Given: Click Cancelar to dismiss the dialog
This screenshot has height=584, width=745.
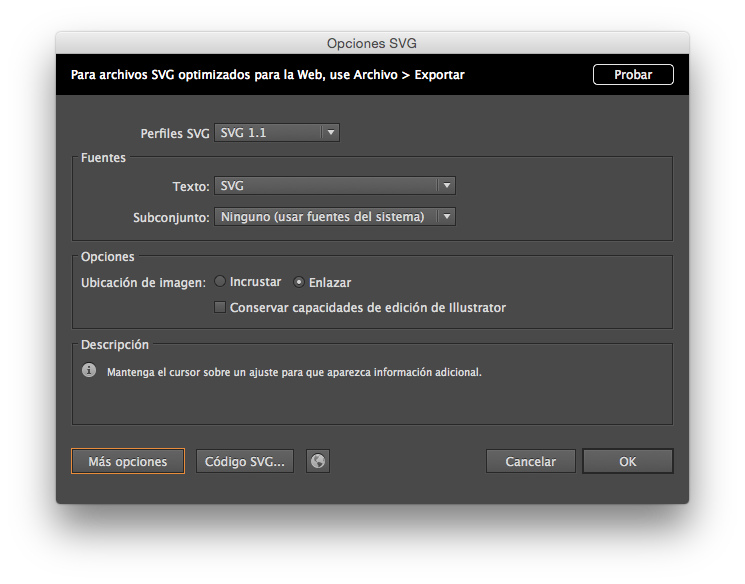Looking at the screenshot, I should [x=530, y=461].
